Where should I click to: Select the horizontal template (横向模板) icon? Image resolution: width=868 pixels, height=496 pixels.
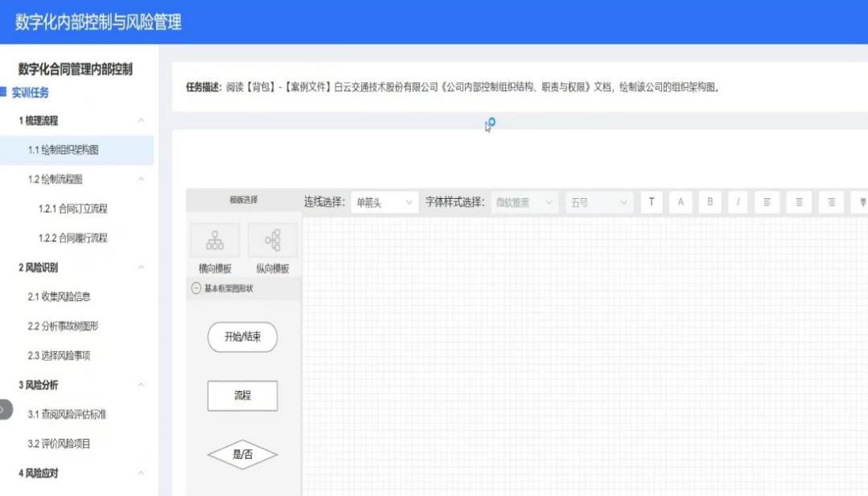(215, 240)
